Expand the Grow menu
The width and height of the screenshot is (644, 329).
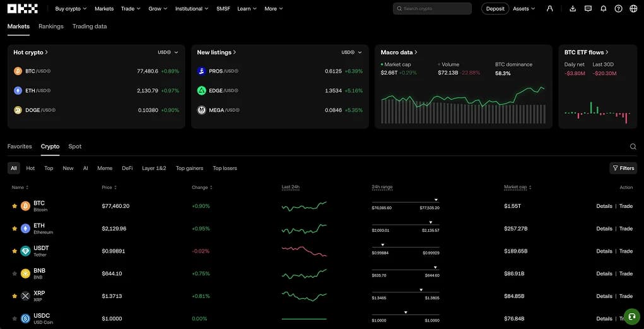[158, 9]
